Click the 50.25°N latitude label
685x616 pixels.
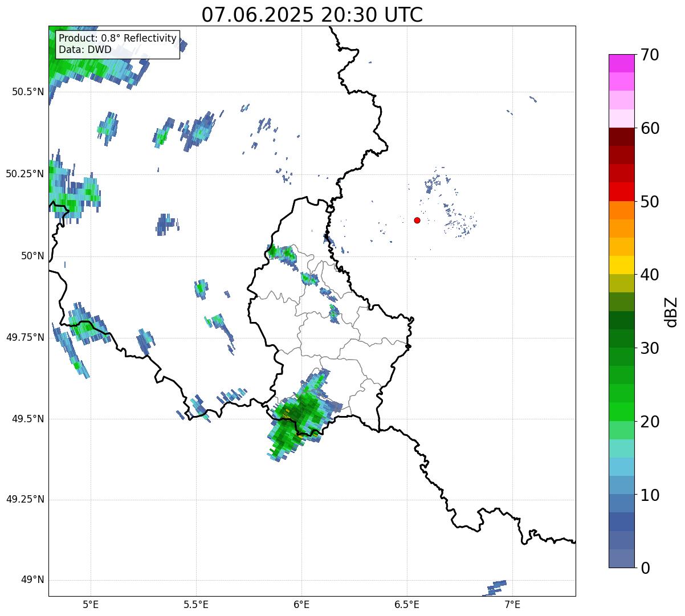point(25,174)
